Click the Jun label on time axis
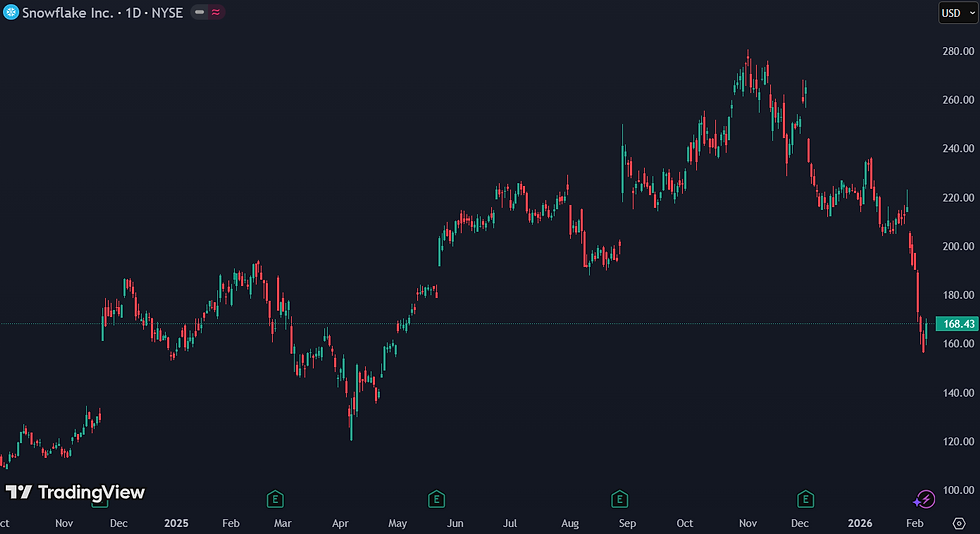 tap(455, 523)
